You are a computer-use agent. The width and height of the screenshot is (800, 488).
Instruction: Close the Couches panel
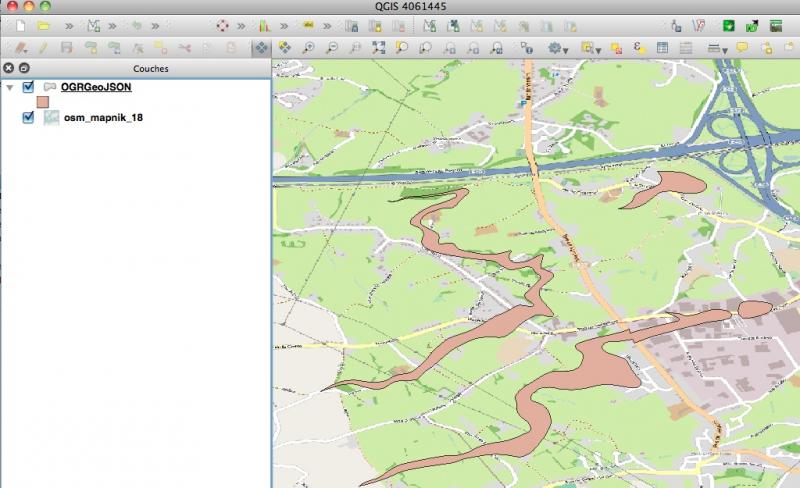point(8,68)
